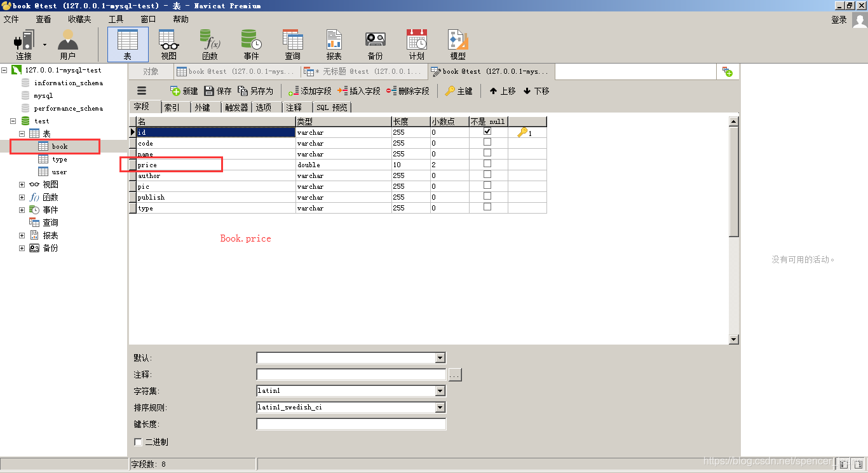Open the Character set (字符集) dropdown
Image resolution: width=868 pixels, height=473 pixels.
click(x=440, y=391)
